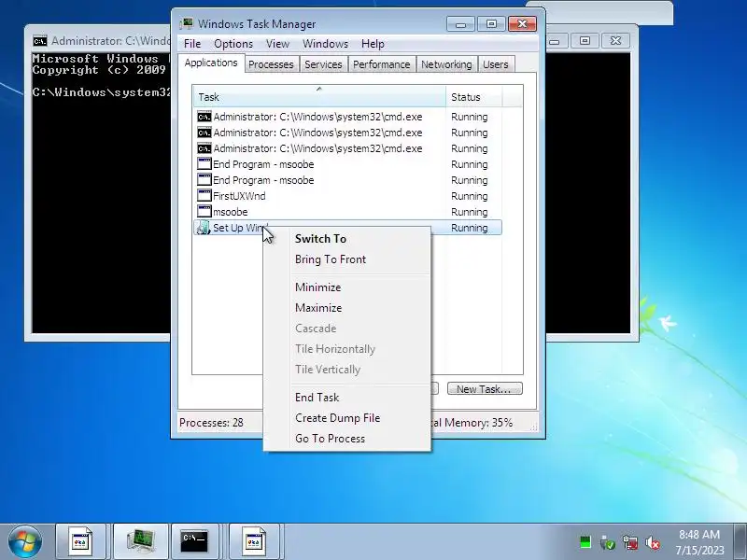Click the Task Manager title bar icon
This screenshot has height=560, width=747.
click(186, 24)
